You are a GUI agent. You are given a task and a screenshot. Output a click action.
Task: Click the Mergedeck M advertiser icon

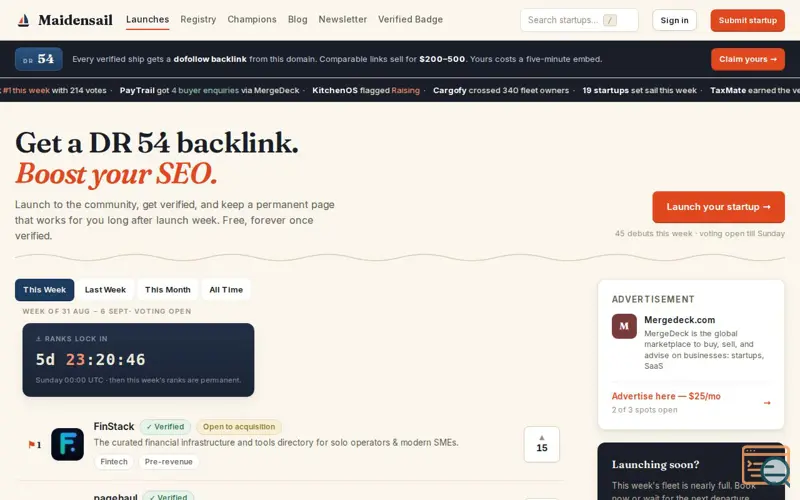tap(624, 326)
